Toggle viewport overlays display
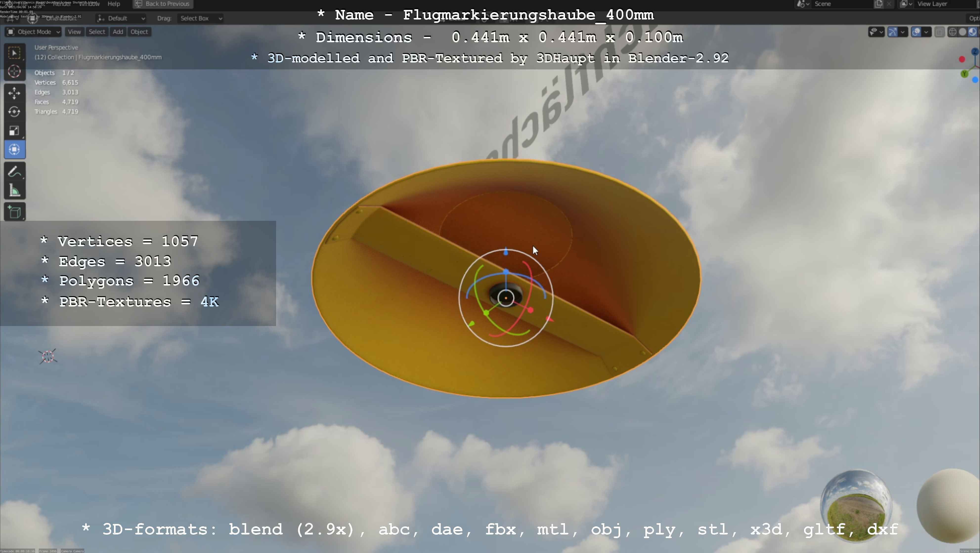The width and height of the screenshot is (980, 553). tap(916, 32)
